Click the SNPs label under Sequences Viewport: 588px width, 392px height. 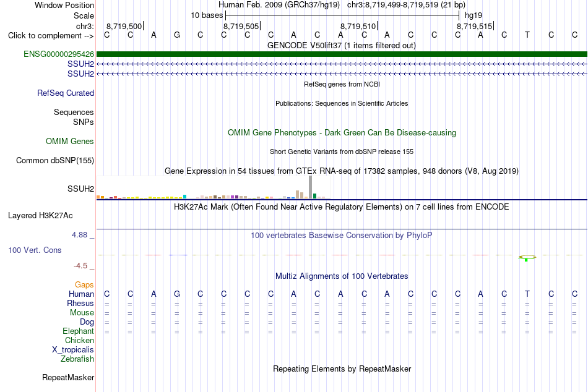84,122
